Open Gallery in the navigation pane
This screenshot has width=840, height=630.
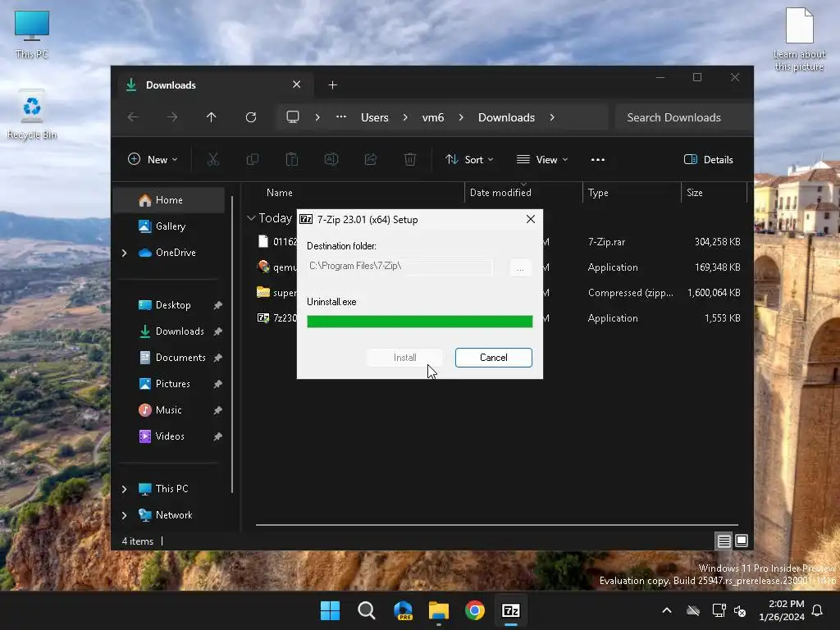pos(171,226)
